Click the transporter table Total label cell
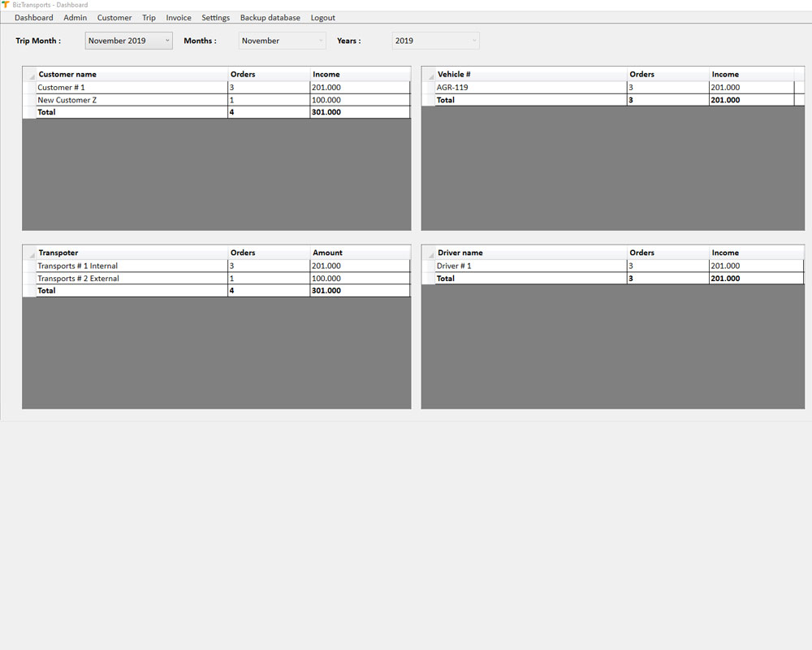Screen dimensions: 812x650 pos(132,290)
